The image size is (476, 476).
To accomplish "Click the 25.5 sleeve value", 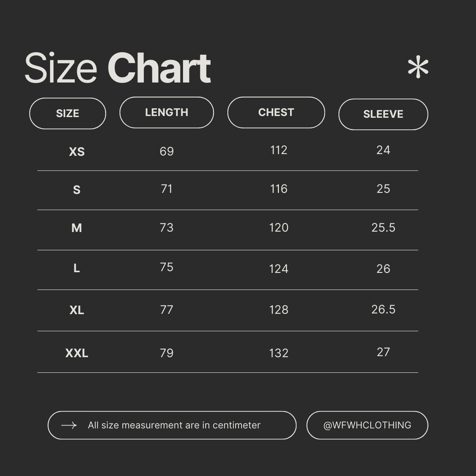I will 383,228.
